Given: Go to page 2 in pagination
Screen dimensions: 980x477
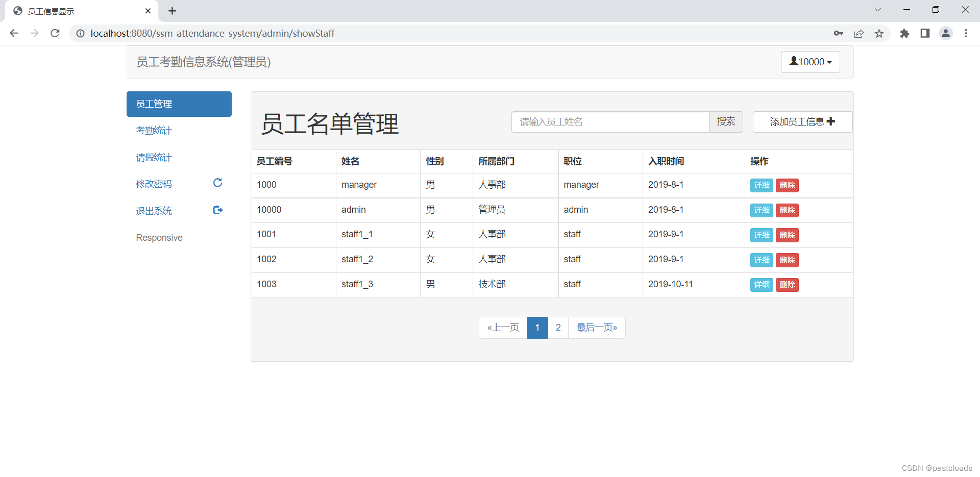Looking at the screenshot, I should pos(558,327).
